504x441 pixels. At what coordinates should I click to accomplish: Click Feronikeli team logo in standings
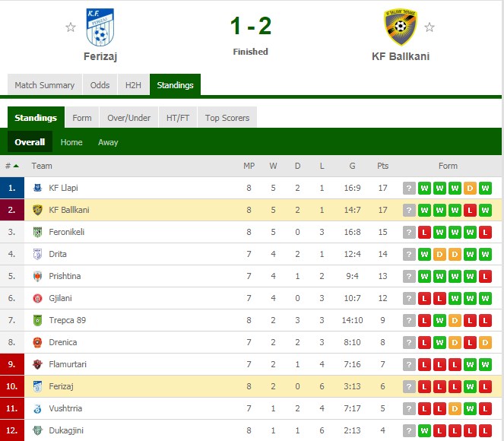coord(37,232)
